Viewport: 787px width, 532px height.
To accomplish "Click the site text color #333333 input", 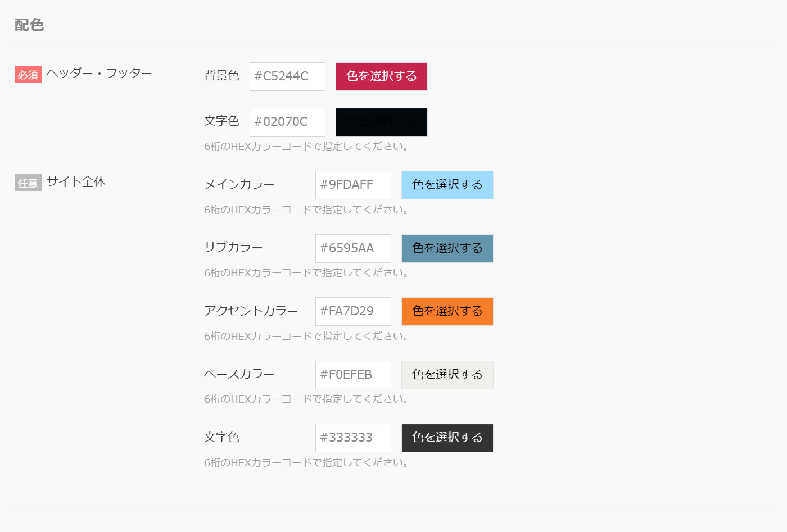I will [353, 438].
